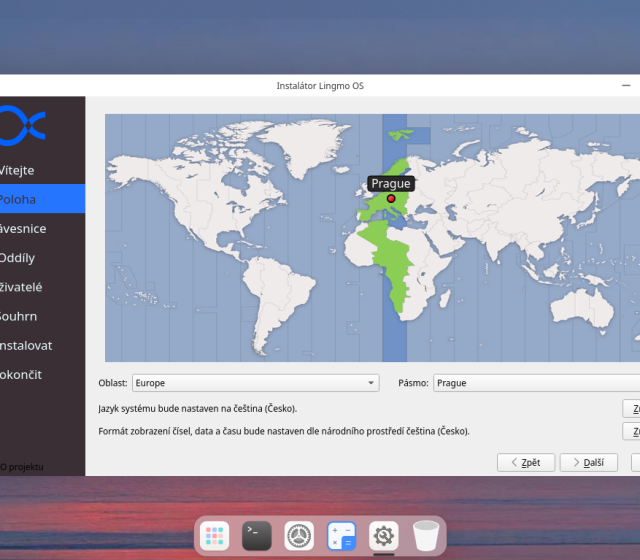Viewport: 640px width, 560px height.
Task: Open the app launcher from the dock
Action: 213,536
